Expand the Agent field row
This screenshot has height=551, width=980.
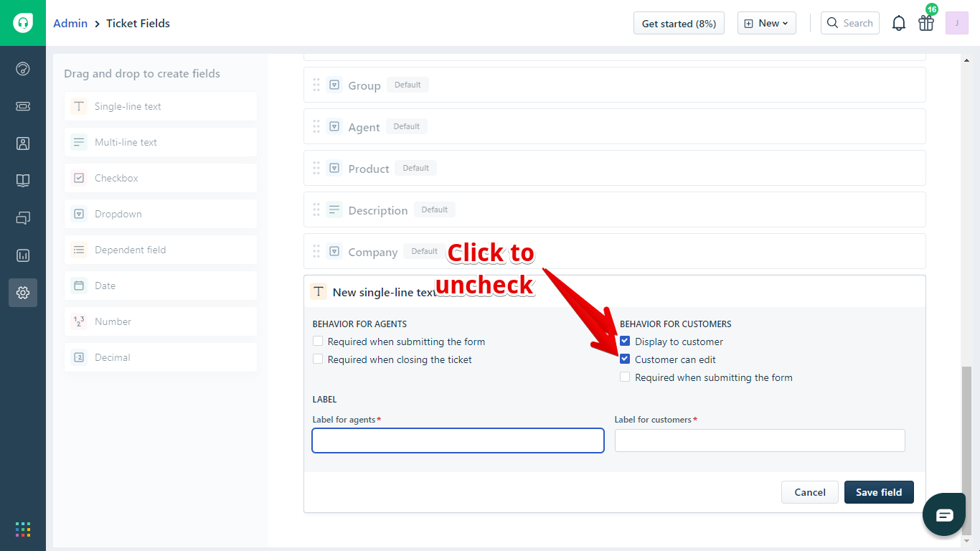[614, 126]
